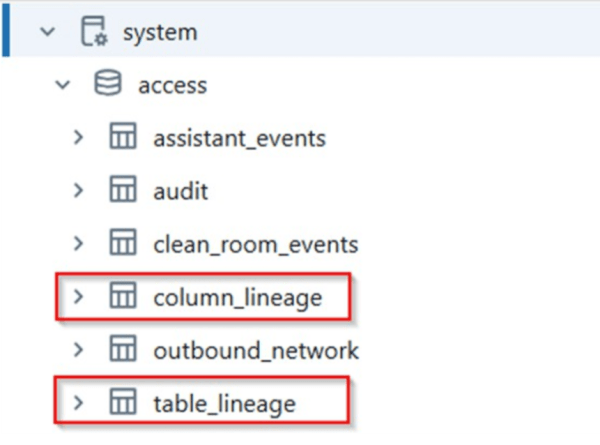This screenshot has height=445, width=600.
Task: Click the column_lineage table icon
Action: (122, 297)
